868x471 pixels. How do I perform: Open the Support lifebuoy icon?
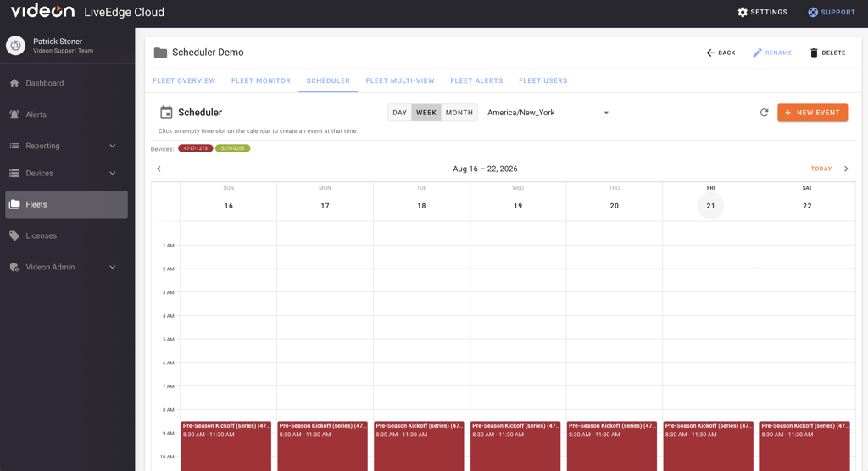click(813, 12)
